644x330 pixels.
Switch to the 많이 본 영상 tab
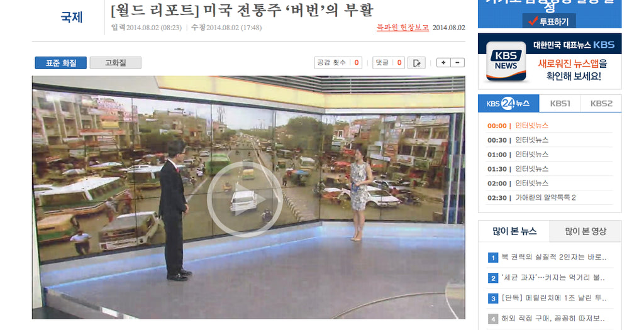[586, 231]
